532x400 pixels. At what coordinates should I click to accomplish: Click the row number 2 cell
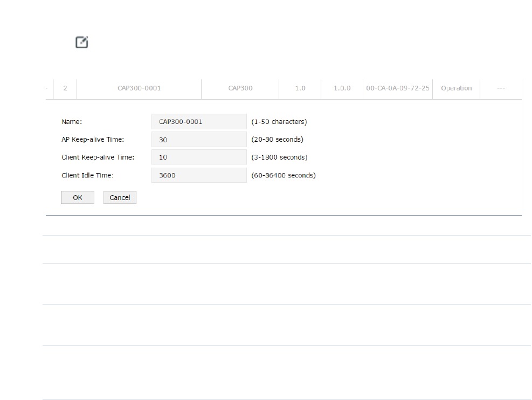[x=65, y=88]
